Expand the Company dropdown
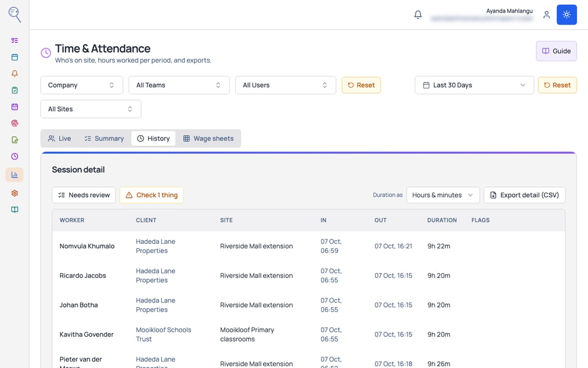 [x=82, y=85]
